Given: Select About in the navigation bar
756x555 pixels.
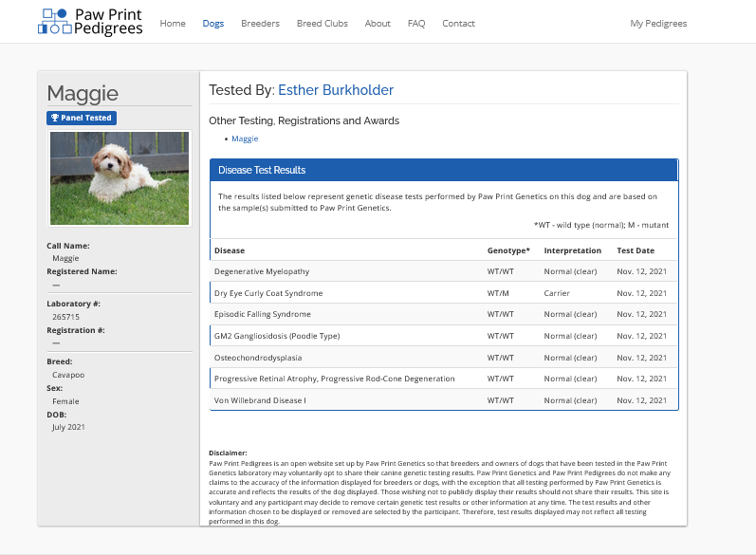Looking at the screenshot, I should (x=378, y=24).
